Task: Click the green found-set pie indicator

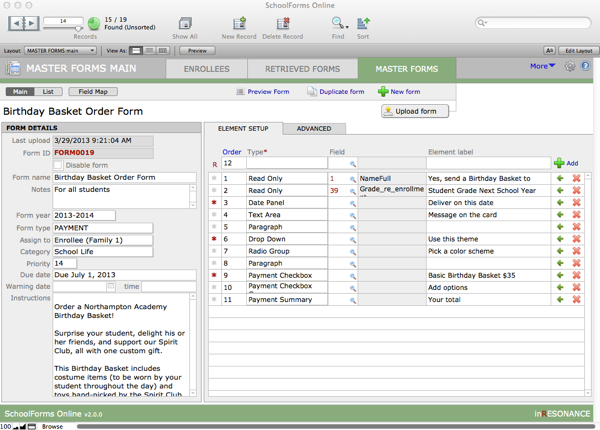Action: click(x=93, y=24)
